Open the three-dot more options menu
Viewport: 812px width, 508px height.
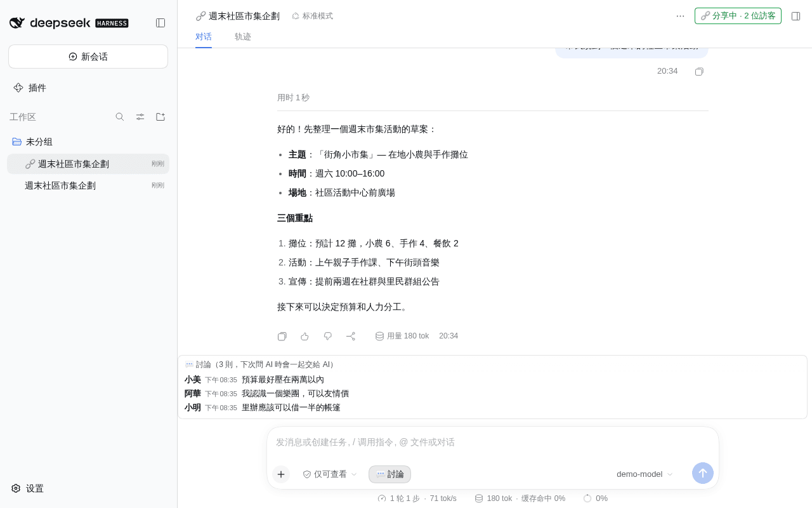click(680, 16)
